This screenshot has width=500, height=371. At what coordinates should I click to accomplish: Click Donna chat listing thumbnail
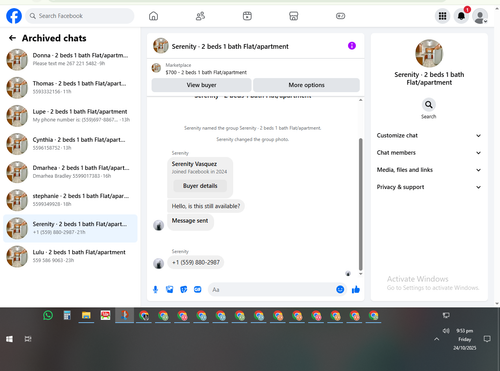click(x=17, y=60)
